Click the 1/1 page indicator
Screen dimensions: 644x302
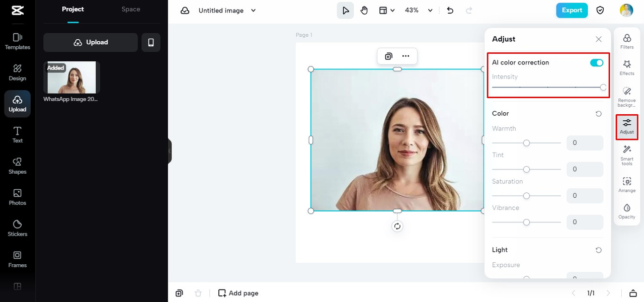[x=591, y=293]
